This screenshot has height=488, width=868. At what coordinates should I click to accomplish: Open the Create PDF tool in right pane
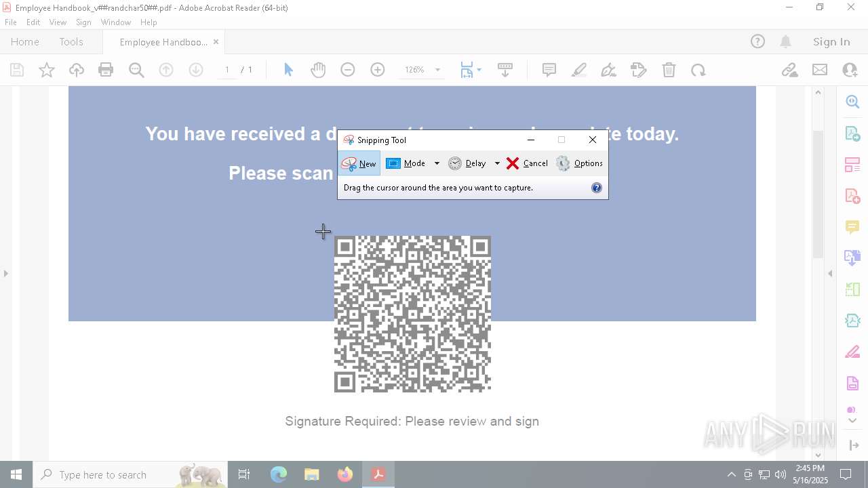click(852, 196)
